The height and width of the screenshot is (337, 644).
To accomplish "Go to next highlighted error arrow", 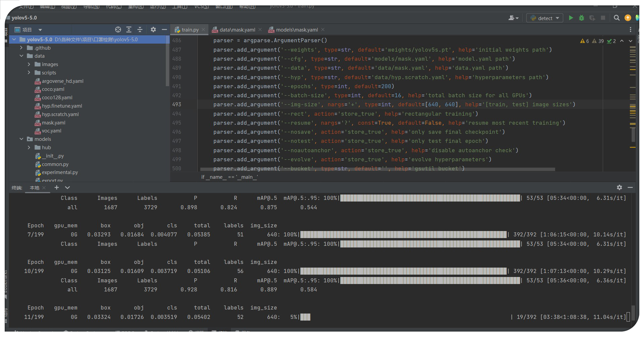I will coord(630,41).
